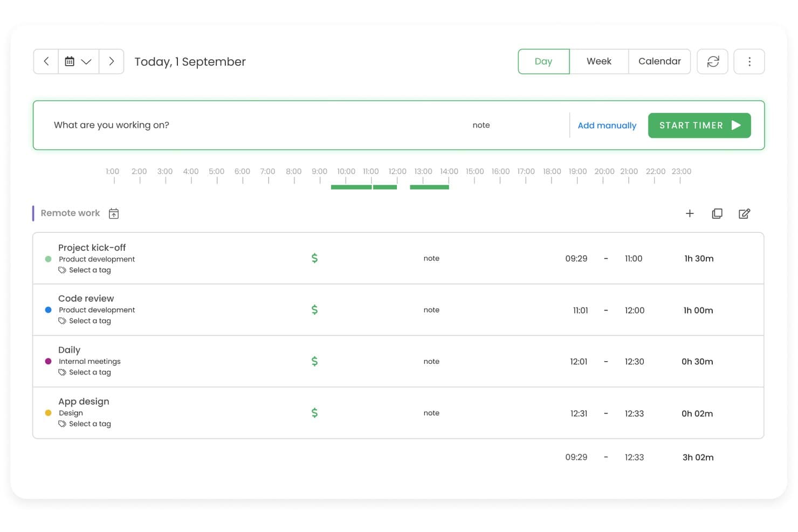The width and height of the screenshot is (798, 532).
Task: Click the 12:33 end time of App design
Action: pyautogui.click(x=634, y=413)
